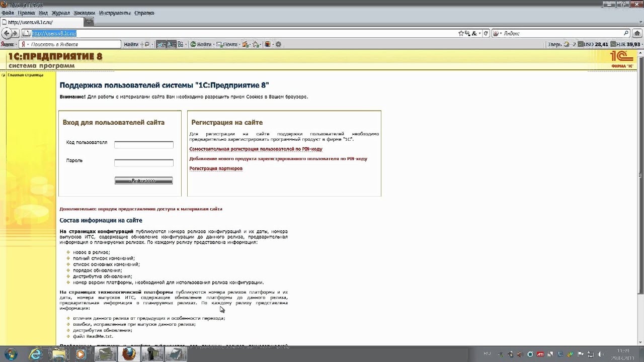Click the speech bubble icon on Yandex toolbar
Screen dimensions: 644x362
147,44
